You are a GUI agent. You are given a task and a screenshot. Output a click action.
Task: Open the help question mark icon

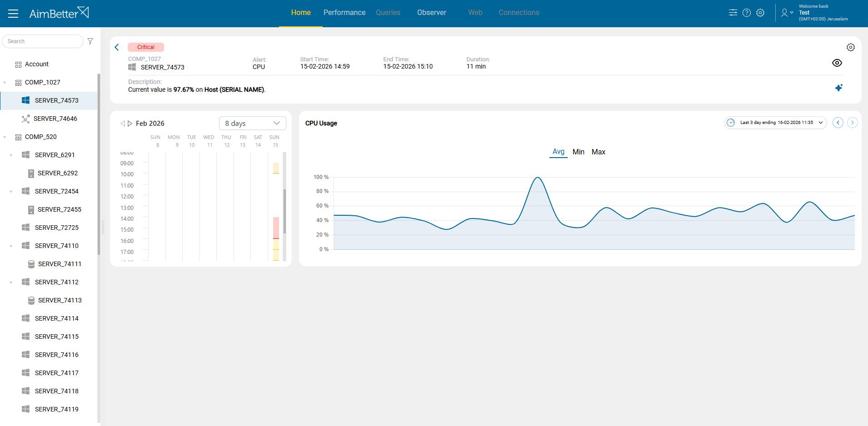(747, 13)
